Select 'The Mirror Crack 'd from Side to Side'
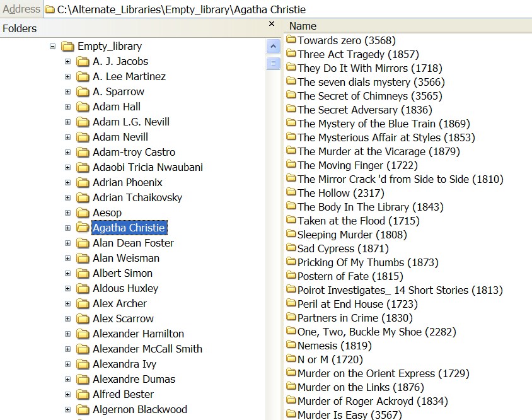The image size is (532, 420). [400, 179]
